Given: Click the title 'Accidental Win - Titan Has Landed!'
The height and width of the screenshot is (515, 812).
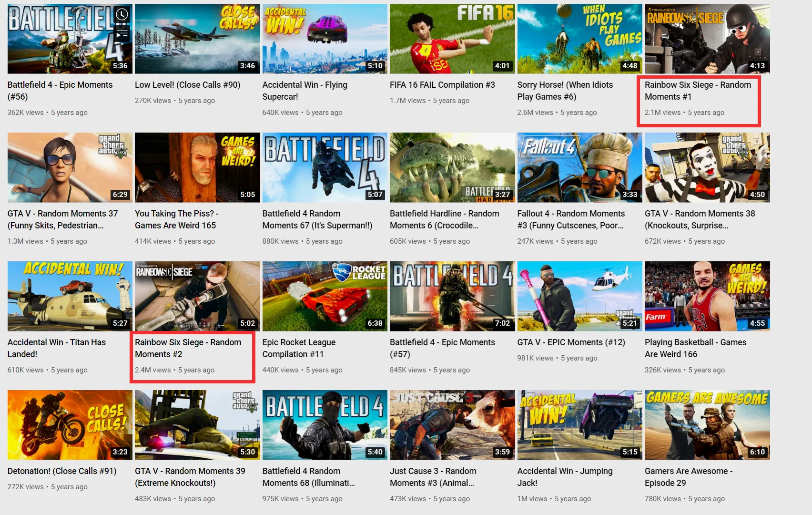Looking at the screenshot, I should [57, 348].
